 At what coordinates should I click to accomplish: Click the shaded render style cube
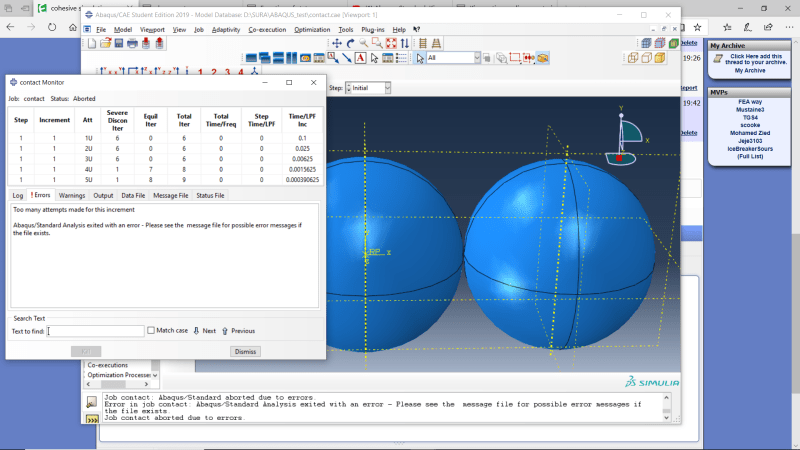pyautogui.click(x=660, y=58)
